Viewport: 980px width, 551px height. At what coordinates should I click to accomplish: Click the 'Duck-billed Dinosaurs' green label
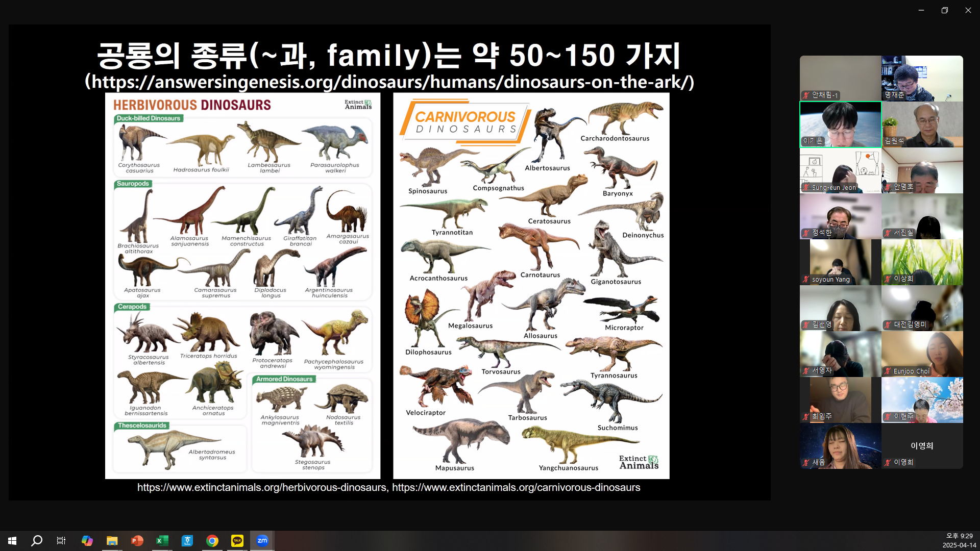tap(149, 118)
